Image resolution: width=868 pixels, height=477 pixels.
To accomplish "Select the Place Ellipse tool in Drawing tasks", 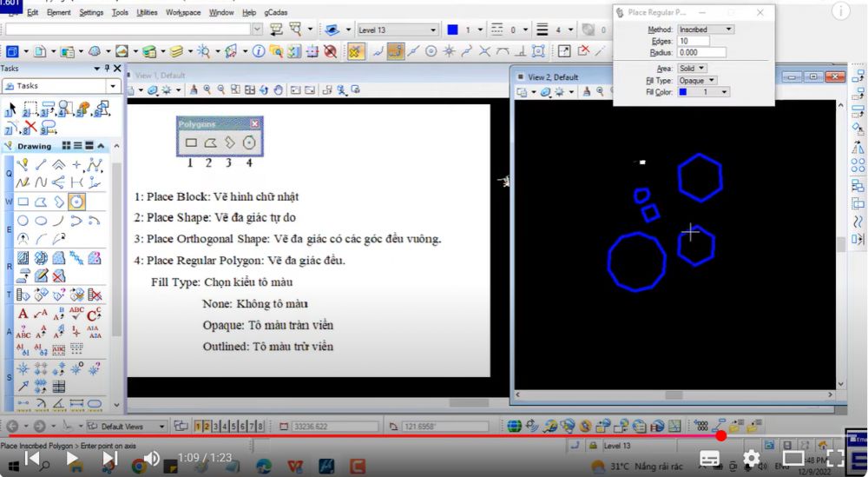I will [x=41, y=221].
